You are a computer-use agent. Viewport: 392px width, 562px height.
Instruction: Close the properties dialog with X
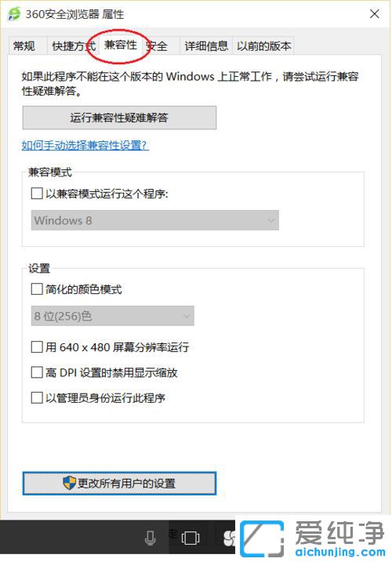click(x=375, y=14)
